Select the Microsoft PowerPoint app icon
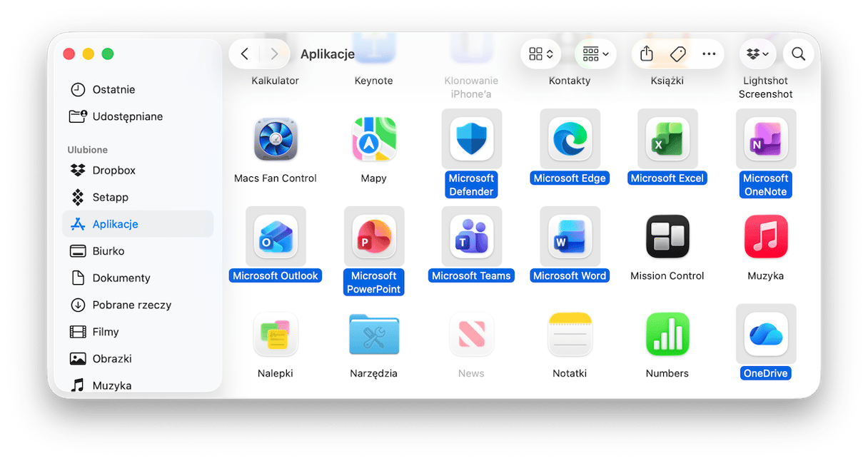This screenshot has width=868, height=461. [x=374, y=237]
